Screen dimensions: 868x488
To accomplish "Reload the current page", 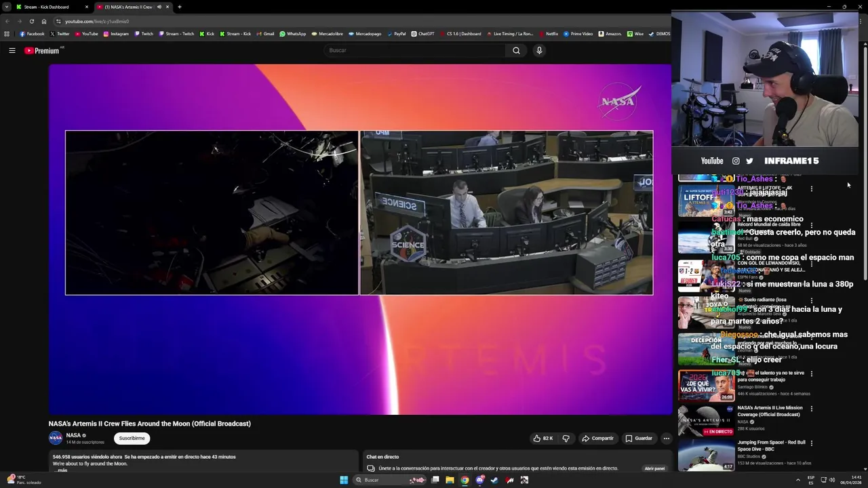I will coord(31,21).
